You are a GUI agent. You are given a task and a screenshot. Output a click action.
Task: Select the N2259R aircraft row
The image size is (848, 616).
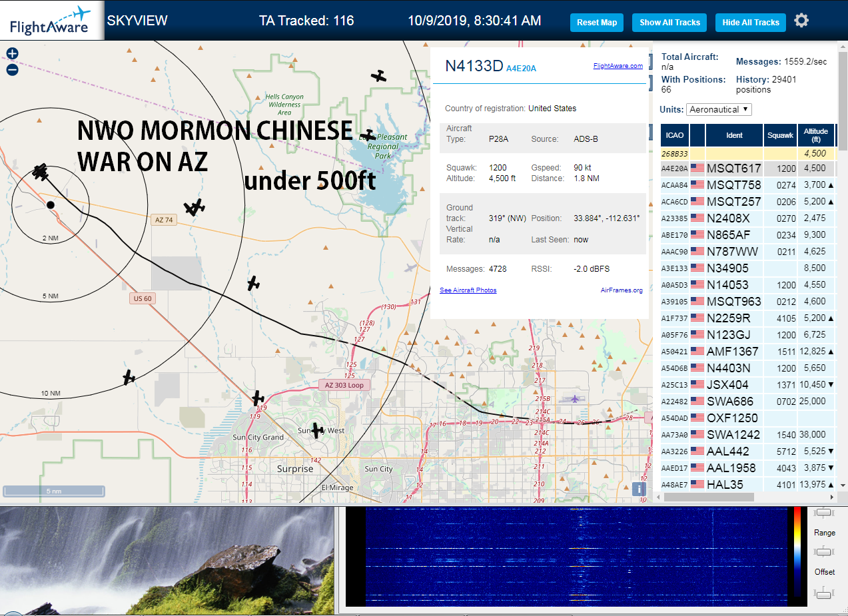click(747, 318)
